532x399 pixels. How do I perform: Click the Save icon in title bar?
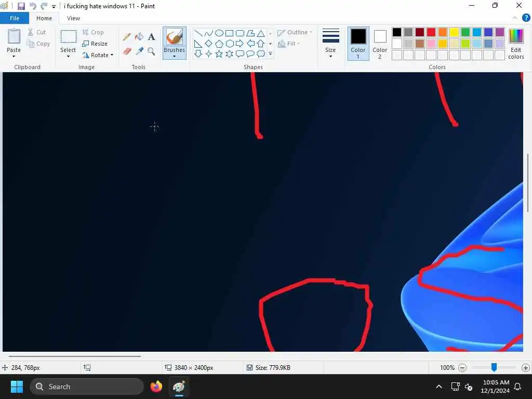[x=21, y=6]
